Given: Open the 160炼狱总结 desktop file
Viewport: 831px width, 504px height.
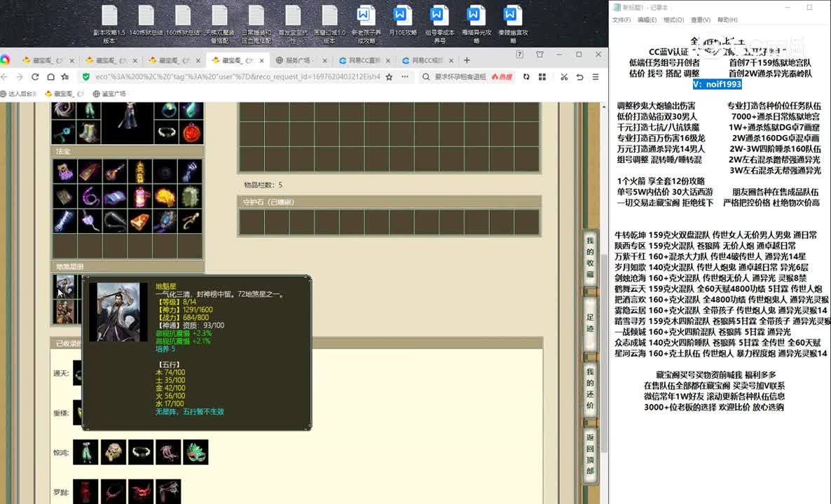Looking at the screenshot, I should coord(182,21).
